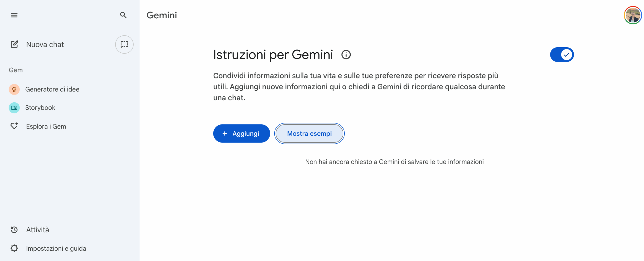Open the Storybook Gem icon
This screenshot has width=644, height=261.
click(x=14, y=108)
